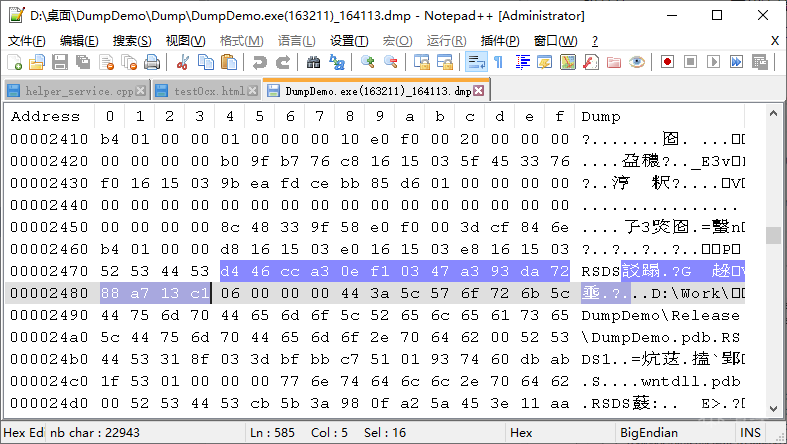Click the Cut scissors icon
The image size is (787, 444).
pyautogui.click(x=183, y=62)
